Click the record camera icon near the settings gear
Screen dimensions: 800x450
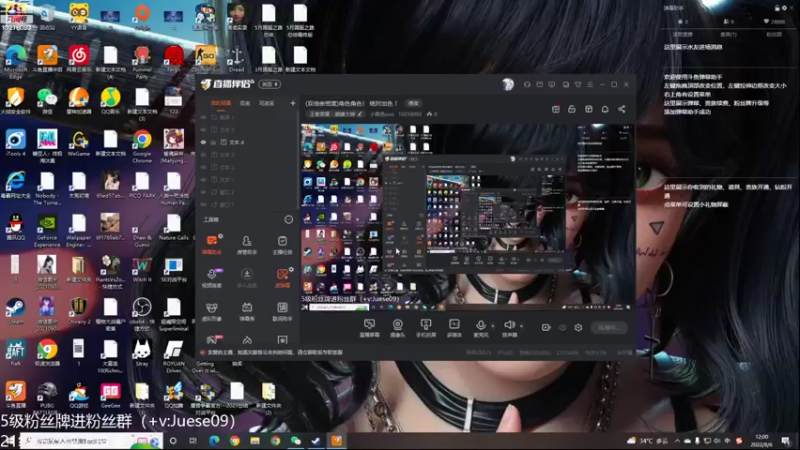[546, 328]
